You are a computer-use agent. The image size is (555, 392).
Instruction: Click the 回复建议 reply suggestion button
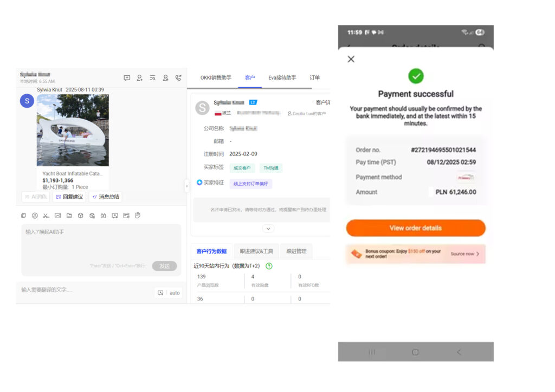69,197
